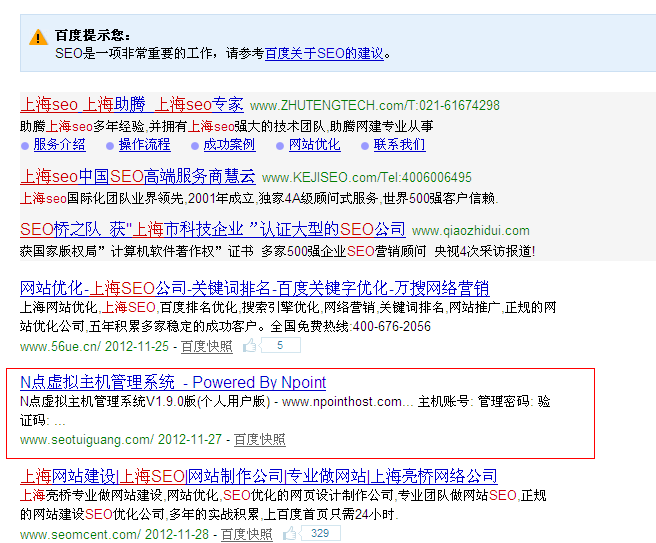Open the 上海网站建设 上海亮桥网络公司 result
This screenshot has width=656, height=543.
point(259,476)
